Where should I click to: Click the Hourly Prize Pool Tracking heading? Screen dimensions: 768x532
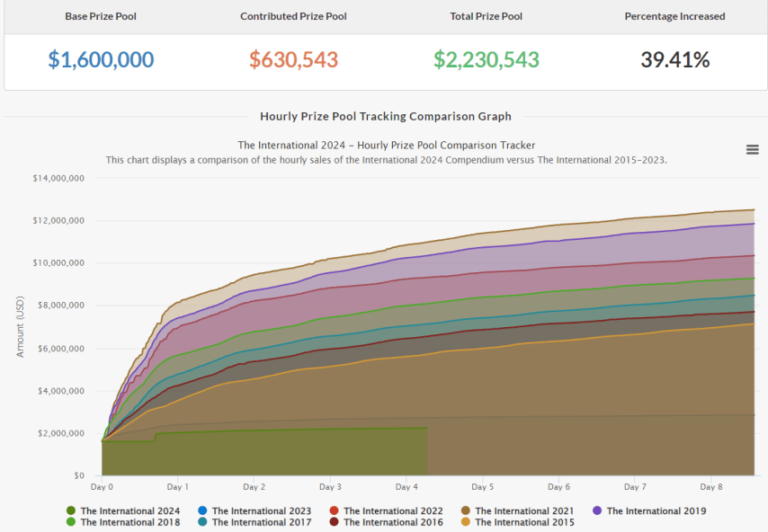[x=385, y=117]
